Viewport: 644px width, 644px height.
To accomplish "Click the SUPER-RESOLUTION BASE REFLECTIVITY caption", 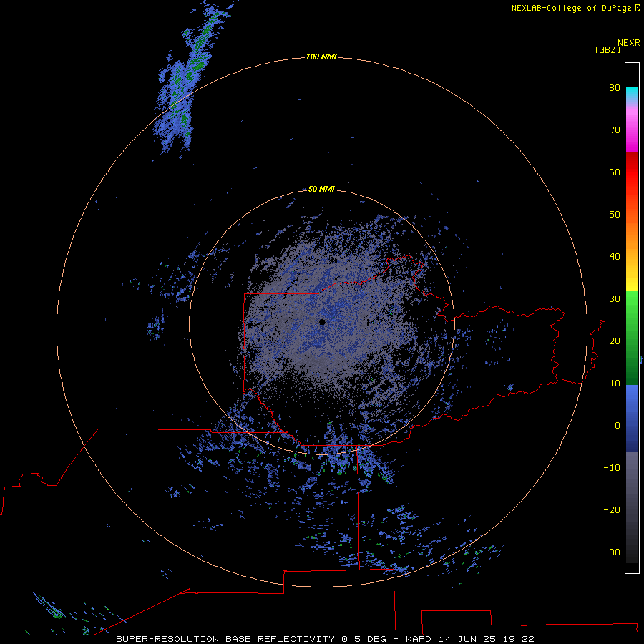I will (x=225, y=639).
